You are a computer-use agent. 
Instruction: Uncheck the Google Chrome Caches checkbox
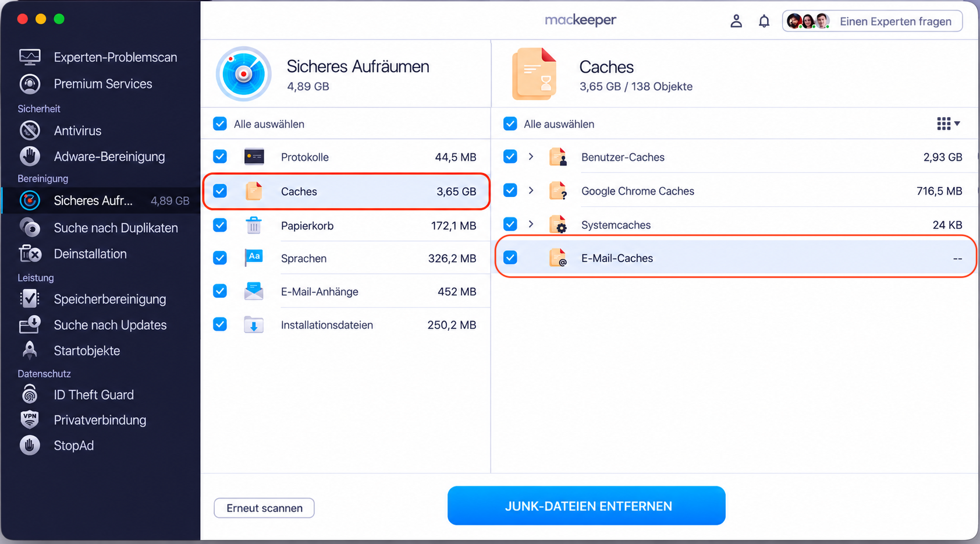(510, 190)
